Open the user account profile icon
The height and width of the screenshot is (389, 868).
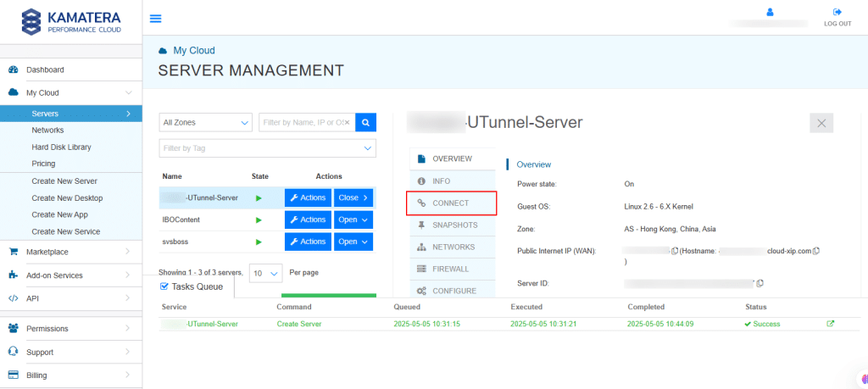click(x=770, y=12)
